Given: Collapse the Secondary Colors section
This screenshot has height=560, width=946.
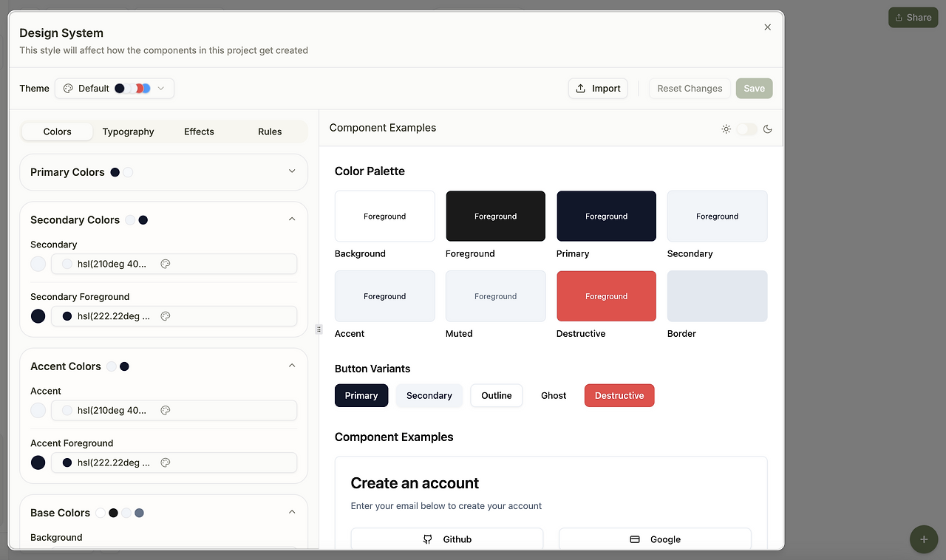Looking at the screenshot, I should 292,219.
